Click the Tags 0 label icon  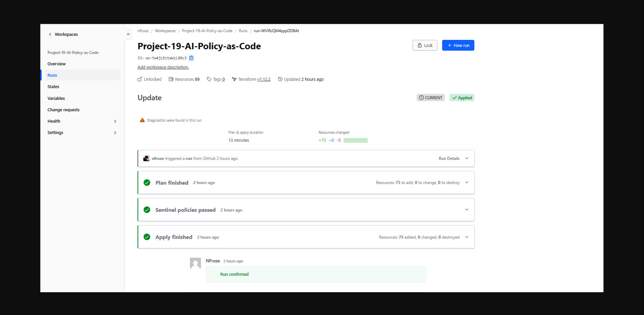click(x=209, y=79)
